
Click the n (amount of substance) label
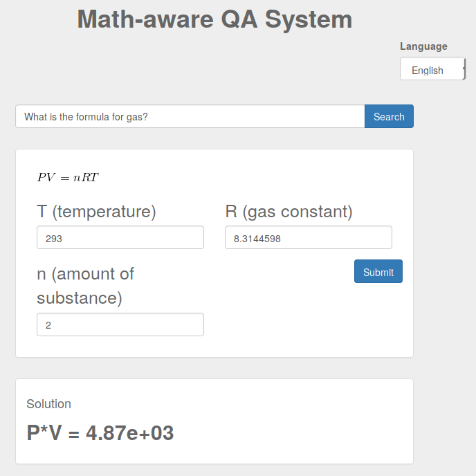coord(85,286)
